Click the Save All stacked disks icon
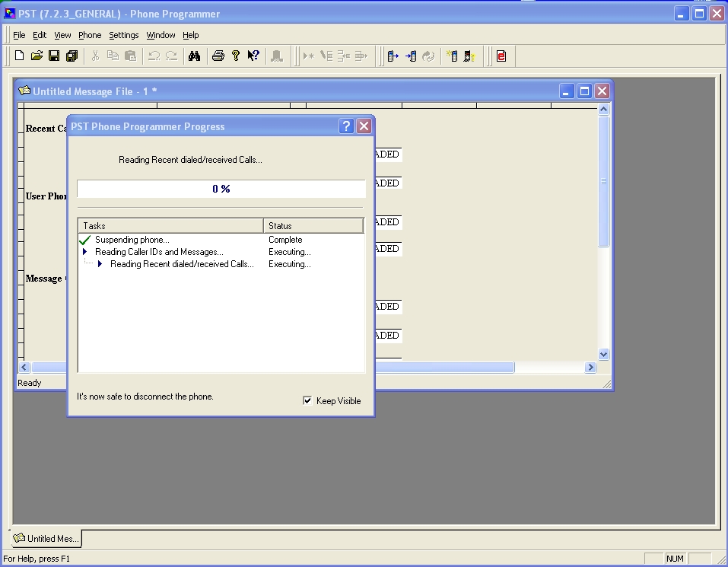728x567 pixels. click(x=72, y=56)
